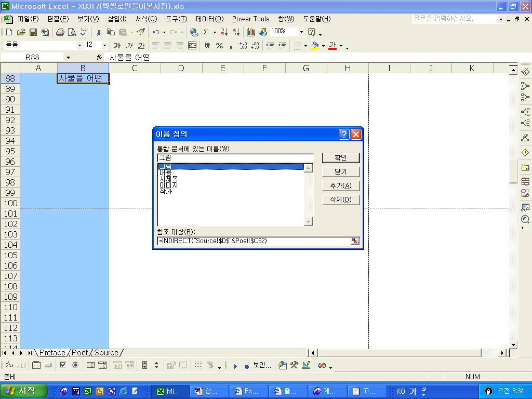Click the 참조 대상 formula input field
Screen dimensions: 532x399
254,241
